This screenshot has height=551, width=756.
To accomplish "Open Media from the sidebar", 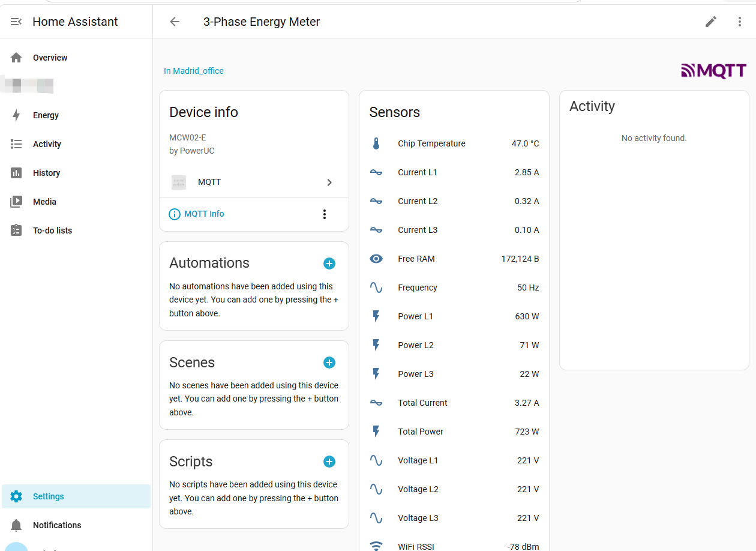I will (76, 202).
